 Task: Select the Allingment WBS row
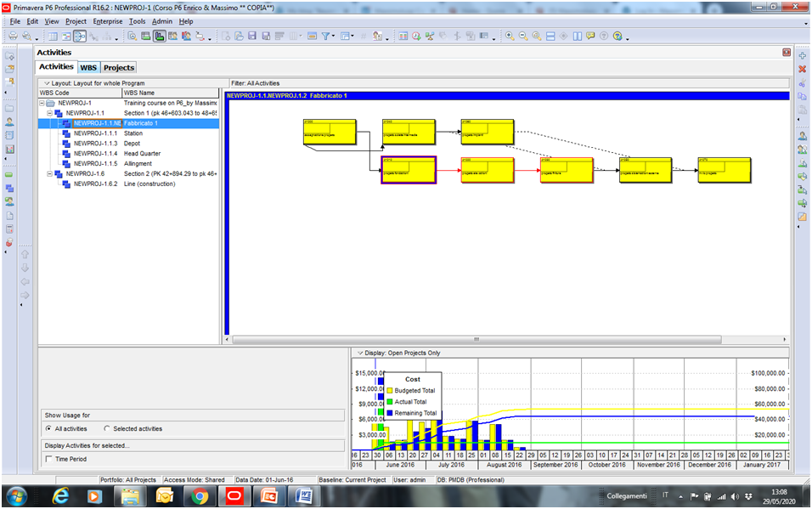pyautogui.click(x=128, y=164)
